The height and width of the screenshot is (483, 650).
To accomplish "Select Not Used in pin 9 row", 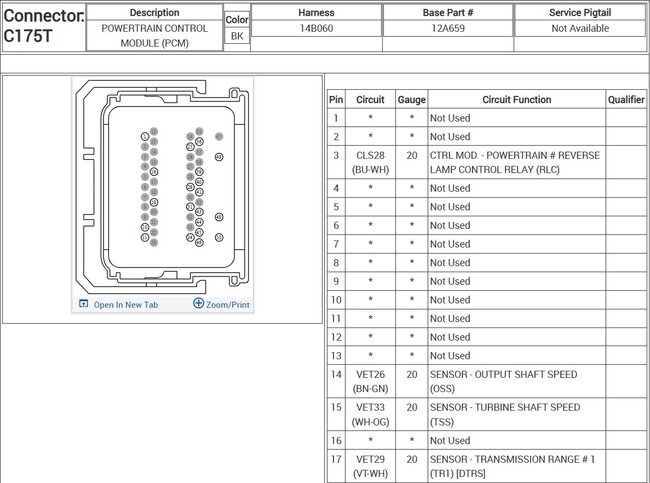I will pos(450,282).
